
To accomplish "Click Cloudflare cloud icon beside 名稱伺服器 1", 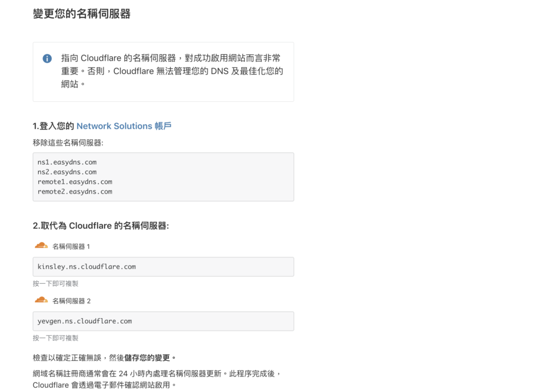I will pos(41,245).
